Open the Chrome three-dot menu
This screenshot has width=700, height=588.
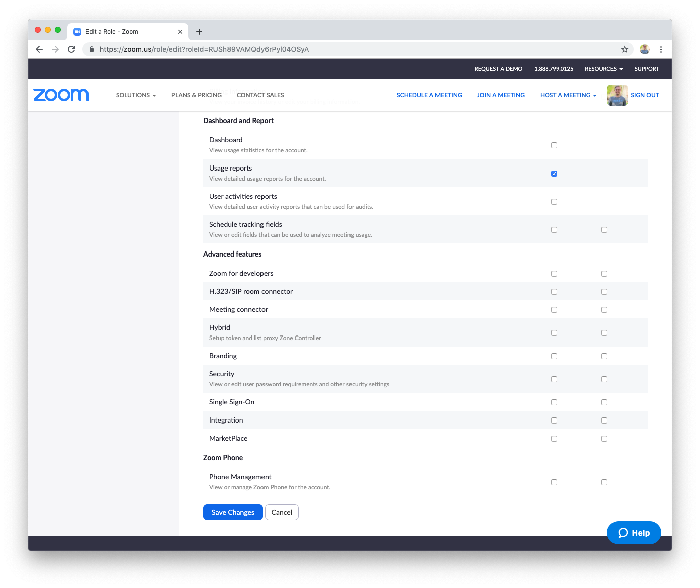661,49
